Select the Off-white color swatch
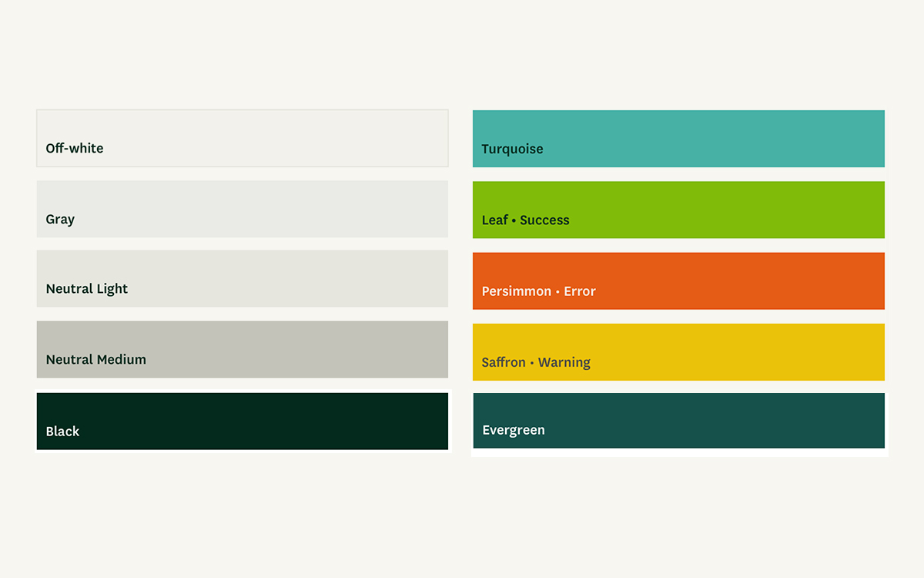Viewport: 924px width, 578px height. [242, 138]
